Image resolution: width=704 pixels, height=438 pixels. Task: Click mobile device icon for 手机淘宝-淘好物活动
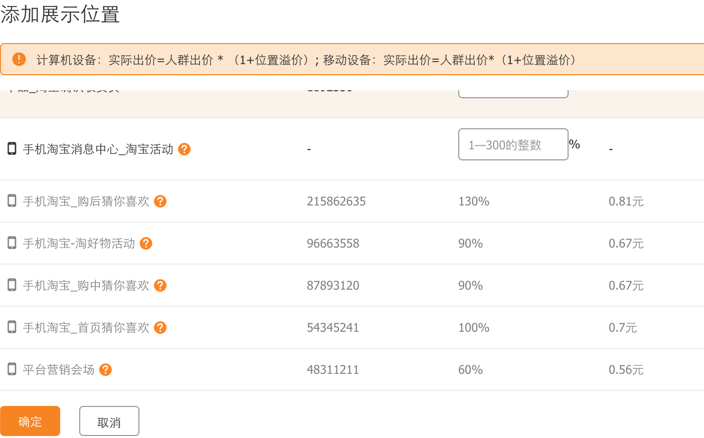pyautogui.click(x=12, y=243)
